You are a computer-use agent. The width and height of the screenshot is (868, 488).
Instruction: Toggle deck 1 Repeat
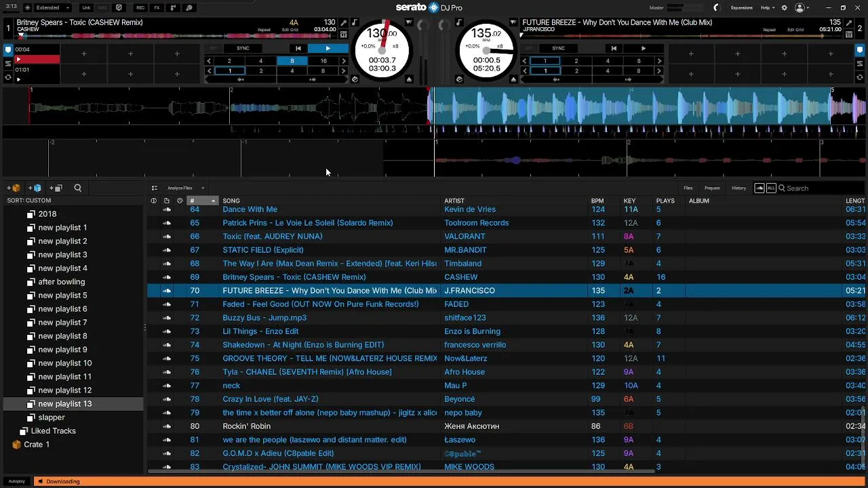[264, 30]
